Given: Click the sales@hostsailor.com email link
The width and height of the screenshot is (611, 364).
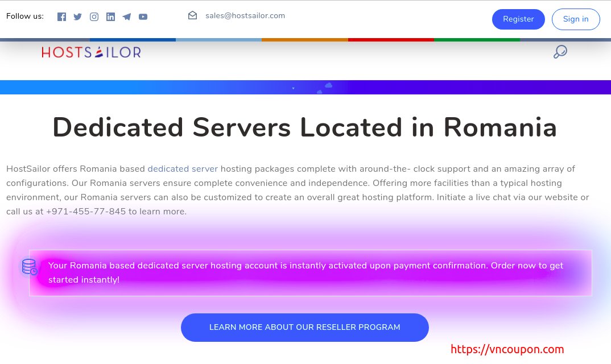Looking at the screenshot, I should [245, 15].
